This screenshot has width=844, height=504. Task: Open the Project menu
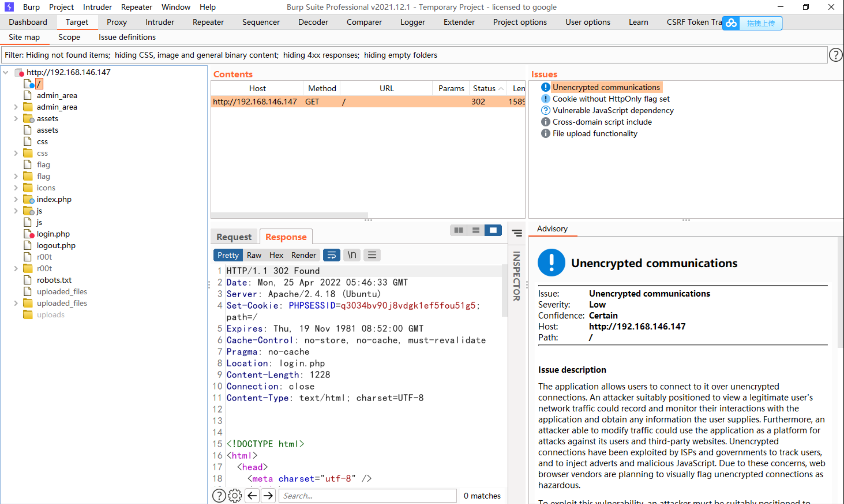pyautogui.click(x=61, y=7)
